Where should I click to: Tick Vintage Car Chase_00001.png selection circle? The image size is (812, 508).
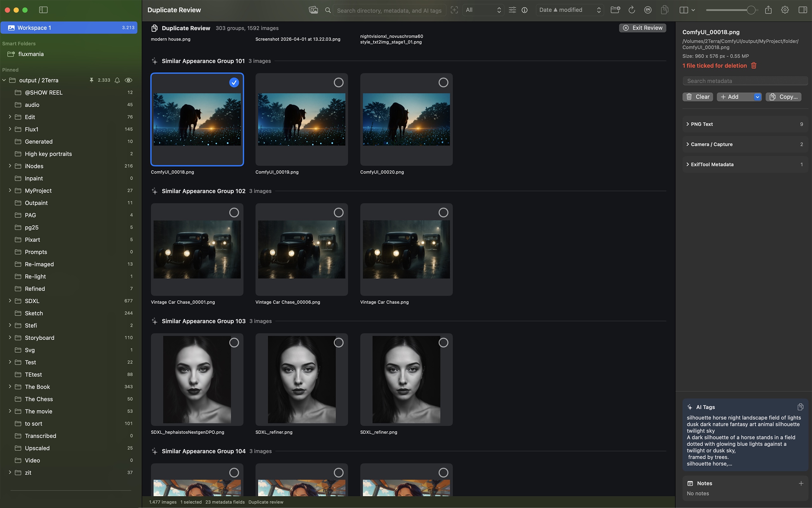234,212
